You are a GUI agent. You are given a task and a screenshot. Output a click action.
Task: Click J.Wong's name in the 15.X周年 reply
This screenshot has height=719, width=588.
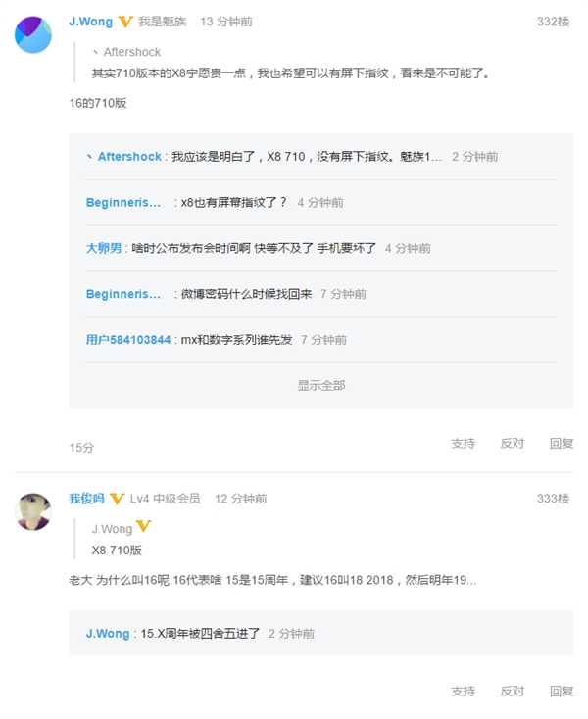[x=108, y=634]
